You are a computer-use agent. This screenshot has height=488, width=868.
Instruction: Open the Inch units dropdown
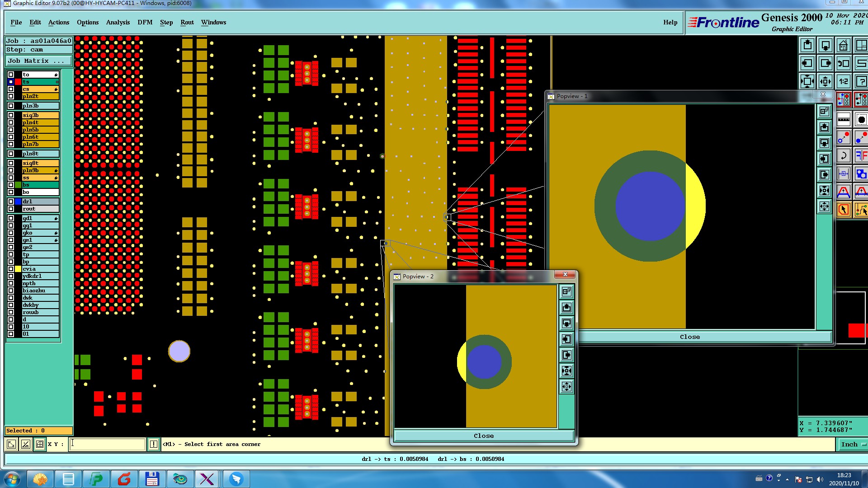(x=853, y=444)
